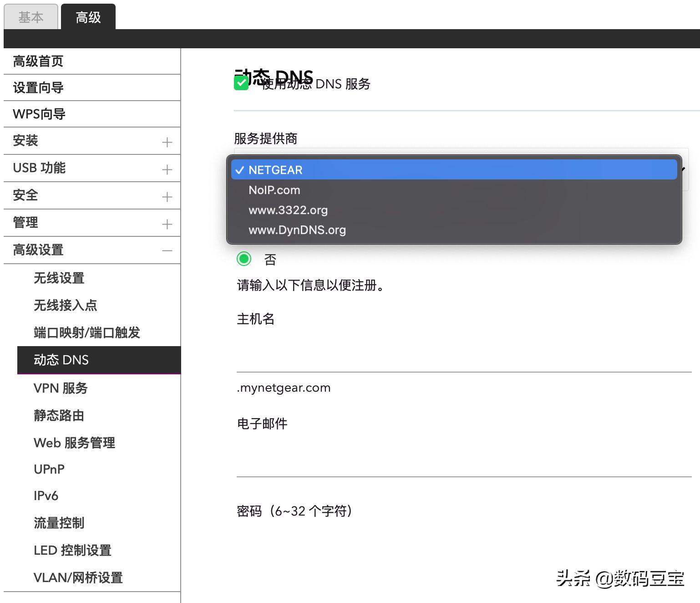
Task: Expand the 安装 section plus icon
Action: [x=167, y=142]
